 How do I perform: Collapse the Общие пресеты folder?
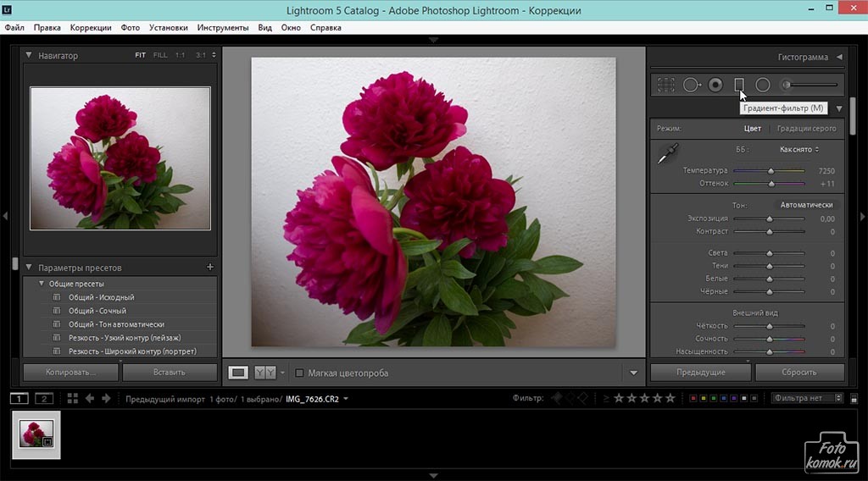pos(41,284)
